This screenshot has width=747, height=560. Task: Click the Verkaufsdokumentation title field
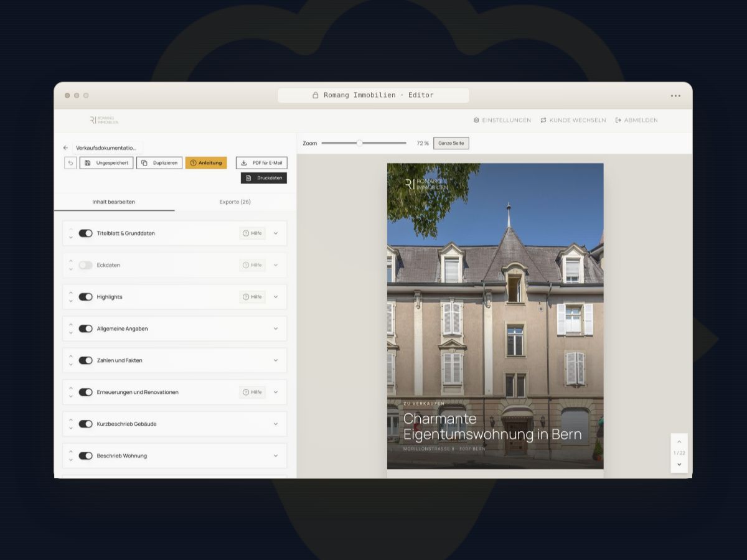point(107,148)
